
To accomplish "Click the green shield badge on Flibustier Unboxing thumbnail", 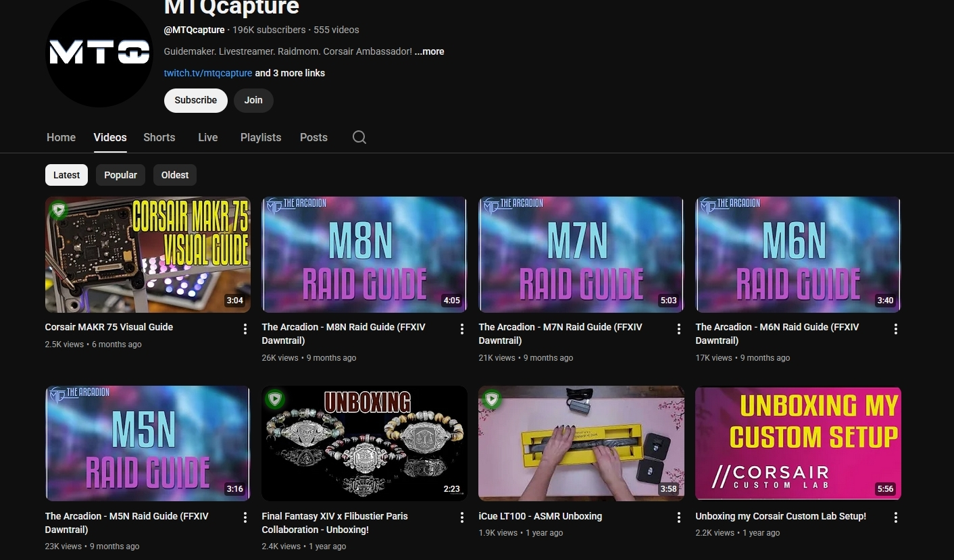I will (275, 399).
